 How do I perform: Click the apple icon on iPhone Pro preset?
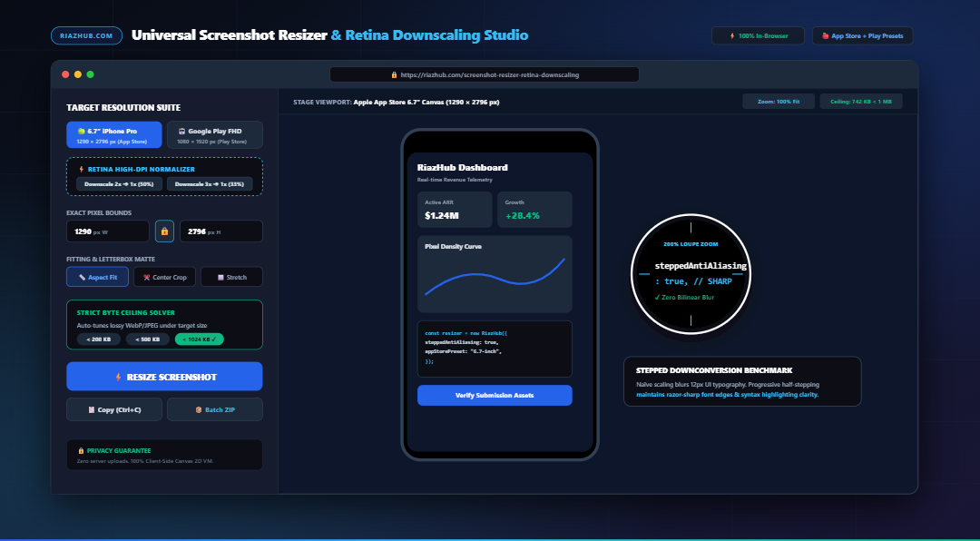pyautogui.click(x=82, y=132)
